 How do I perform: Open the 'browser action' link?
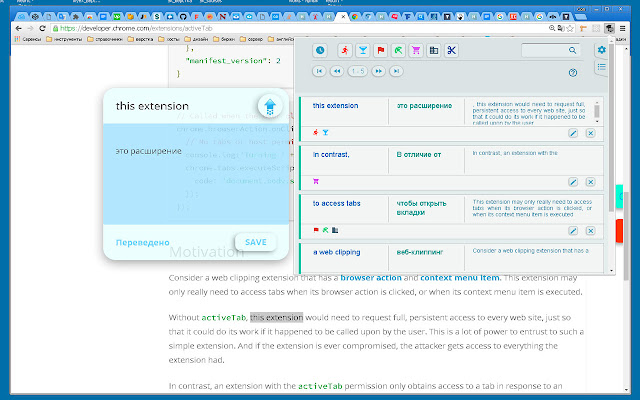pyautogui.click(x=374, y=276)
